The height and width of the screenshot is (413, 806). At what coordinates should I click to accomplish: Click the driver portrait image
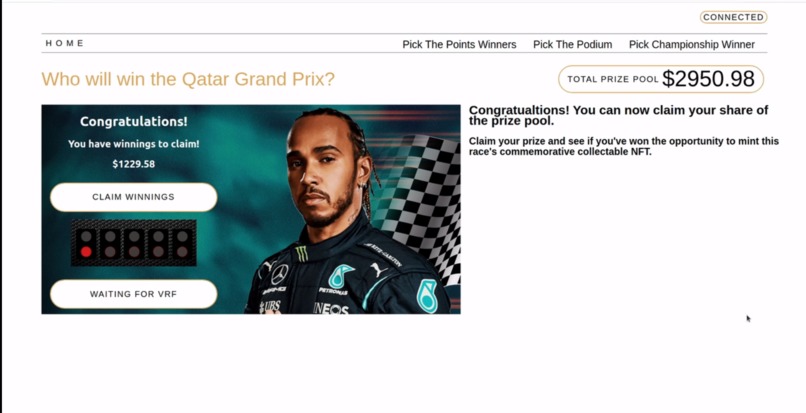pyautogui.click(x=350, y=211)
